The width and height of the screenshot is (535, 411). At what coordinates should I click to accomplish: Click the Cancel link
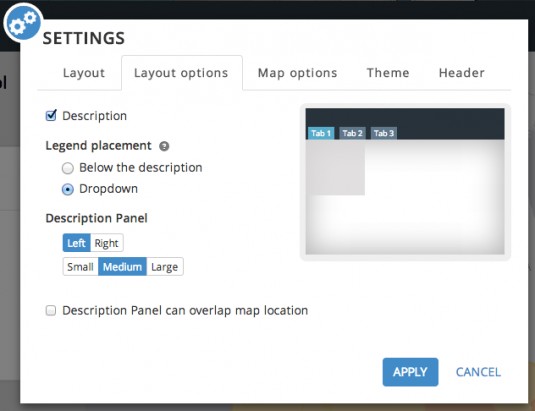[x=478, y=372]
